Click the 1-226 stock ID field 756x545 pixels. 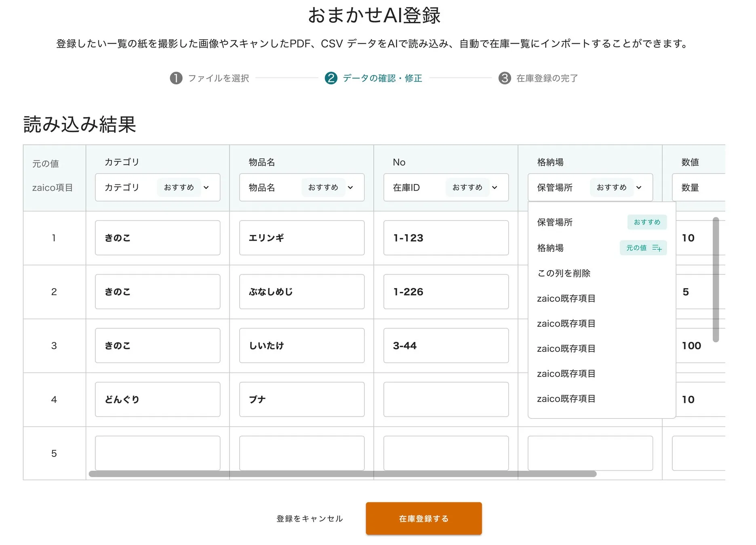pyautogui.click(x=446, y=292)
